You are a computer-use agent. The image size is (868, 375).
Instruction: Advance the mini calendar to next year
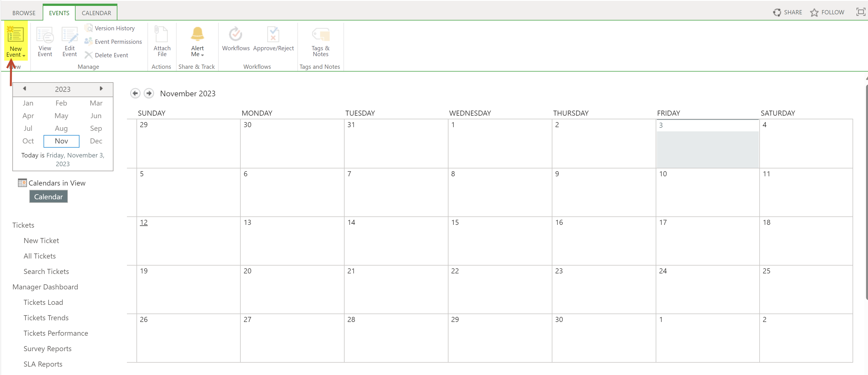click(x=101, y=89)
